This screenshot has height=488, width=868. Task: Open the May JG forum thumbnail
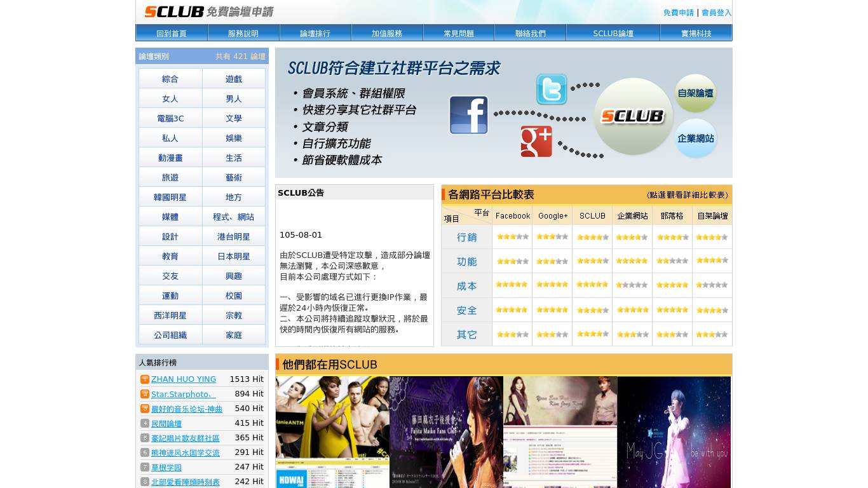point(674,432)
